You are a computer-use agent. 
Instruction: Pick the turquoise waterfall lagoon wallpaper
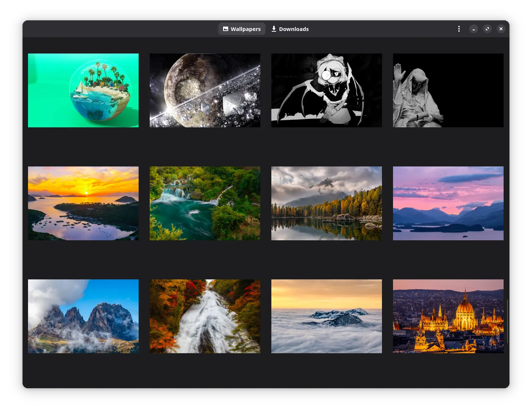click(x=205, y=203)
